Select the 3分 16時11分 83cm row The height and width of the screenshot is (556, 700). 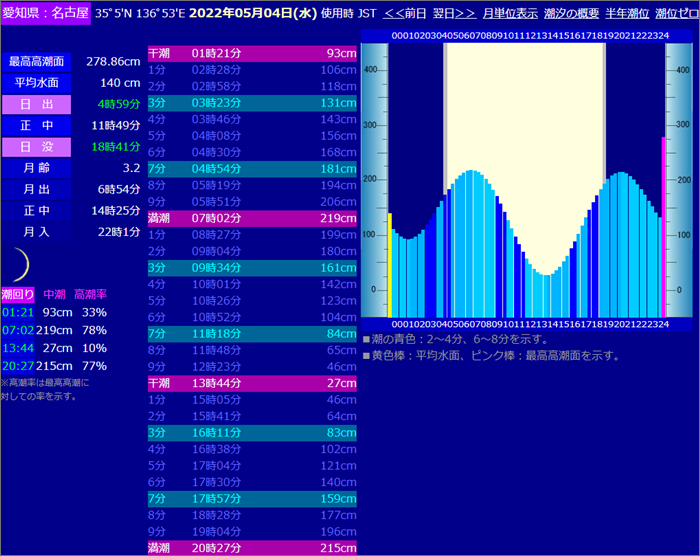[252, 433]
